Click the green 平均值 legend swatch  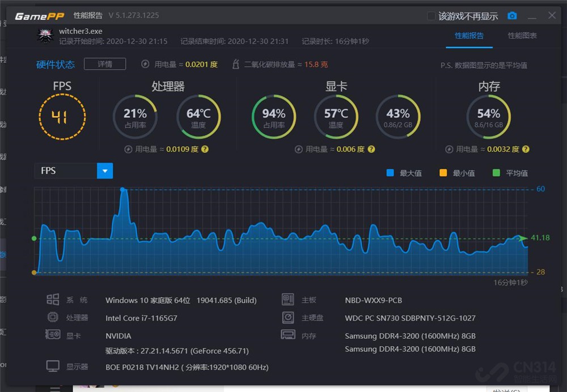tap(496, 173)
